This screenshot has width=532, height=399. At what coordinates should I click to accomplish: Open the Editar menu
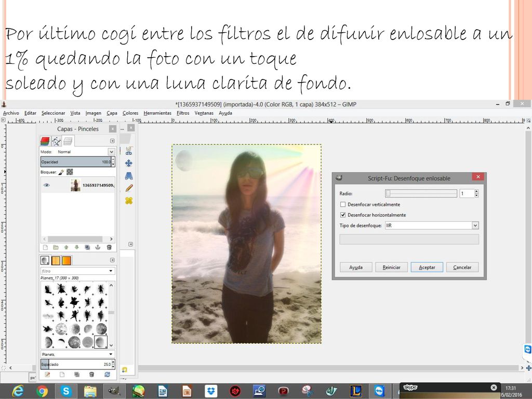point(30,113)
